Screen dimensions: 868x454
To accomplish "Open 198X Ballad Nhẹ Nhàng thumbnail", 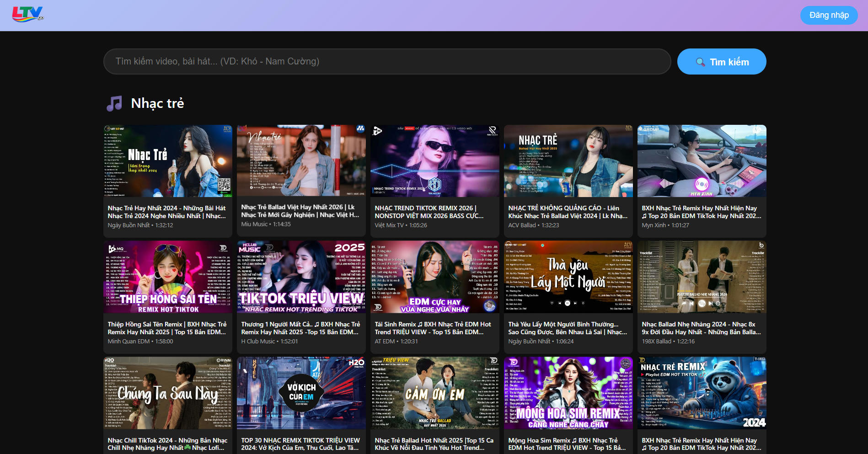I will [x=702, y=277].
